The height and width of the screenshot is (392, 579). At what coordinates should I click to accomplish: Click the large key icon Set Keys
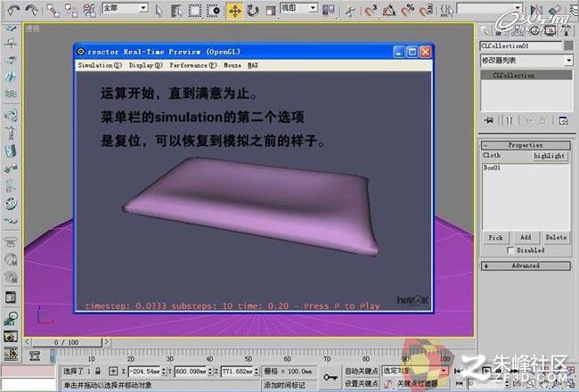coord(330,377)
